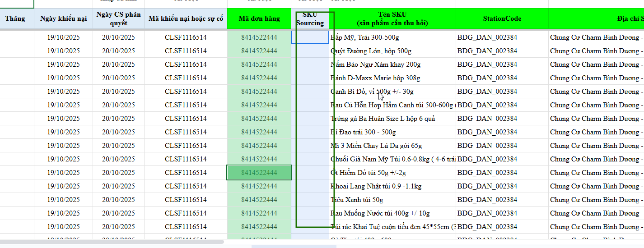This screenshot has height=248, width=644.
Task: Click 'Túi rác Khai Tuệ cuộn tiểu đen' cell
Action: tap(392, 227)
